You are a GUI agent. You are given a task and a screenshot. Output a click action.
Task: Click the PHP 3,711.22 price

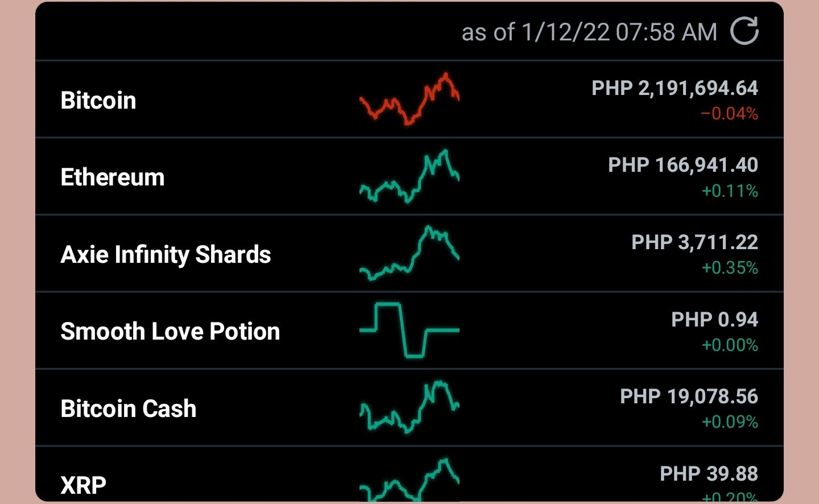(694, 242)
